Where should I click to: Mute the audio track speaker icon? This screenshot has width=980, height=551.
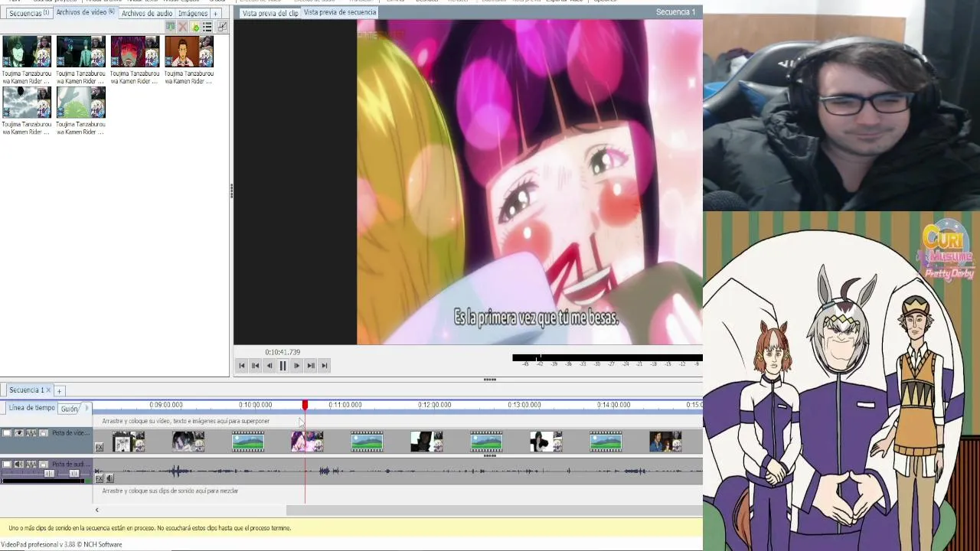[19, 465]
